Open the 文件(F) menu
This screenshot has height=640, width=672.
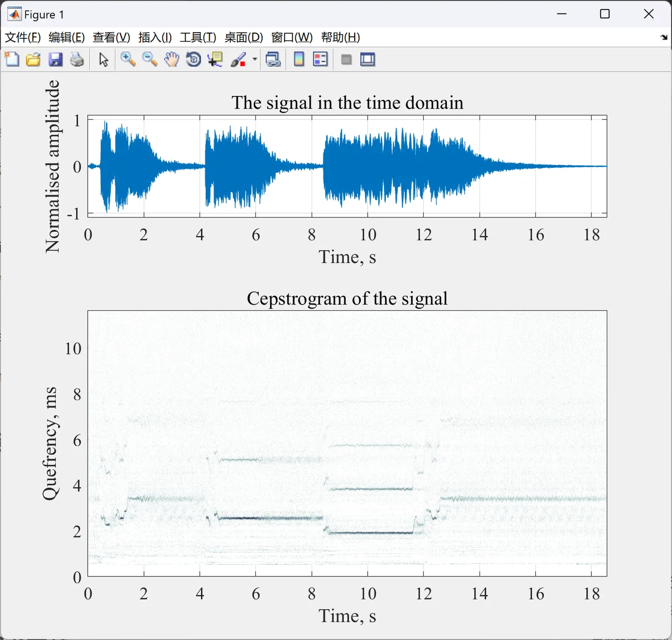tap(23, 37)
